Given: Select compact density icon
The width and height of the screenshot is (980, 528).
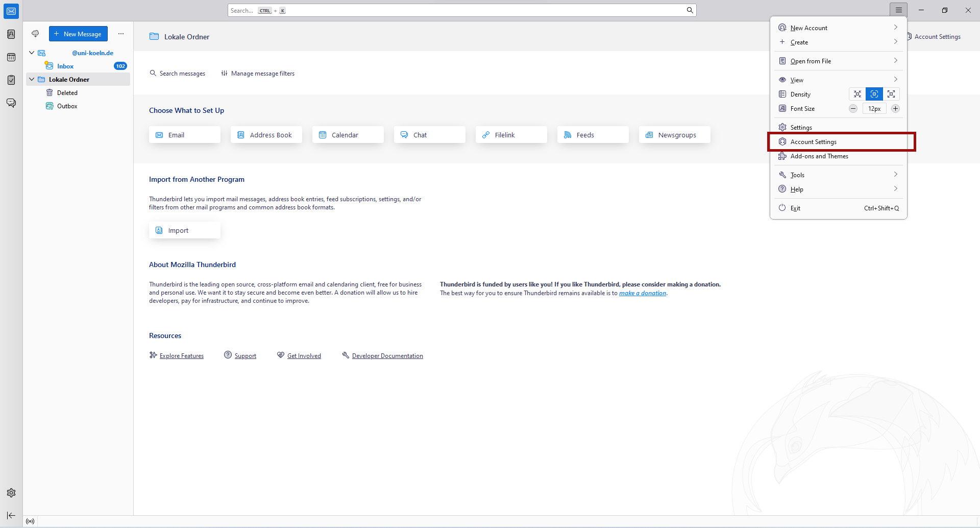Looking at the screenshot, I should pyautogui.click(x=857, y=94).
